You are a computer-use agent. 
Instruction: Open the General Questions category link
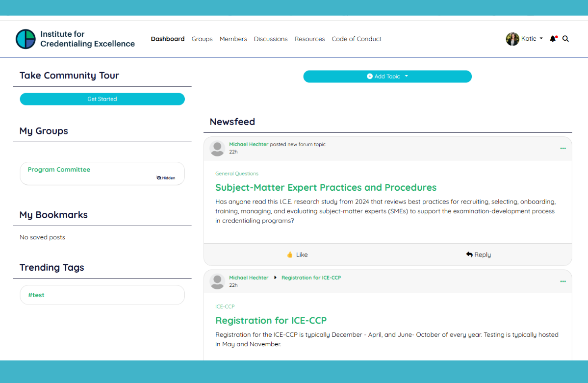pyautogui.click(x=237, y=174)
